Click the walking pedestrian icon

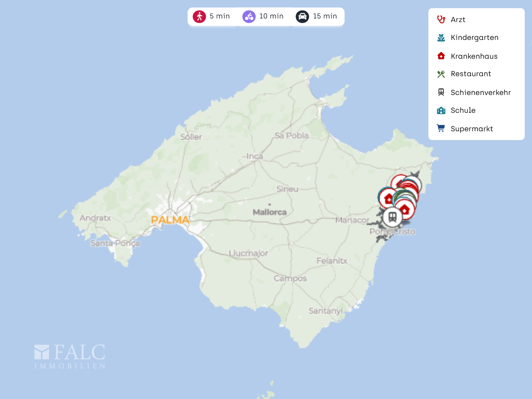pos(199,16)
